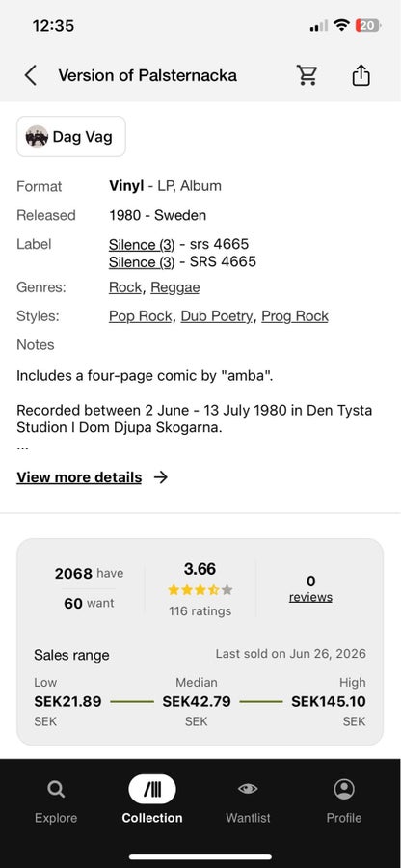
Task: Go to the Profile tab
Action: point(344,800)
